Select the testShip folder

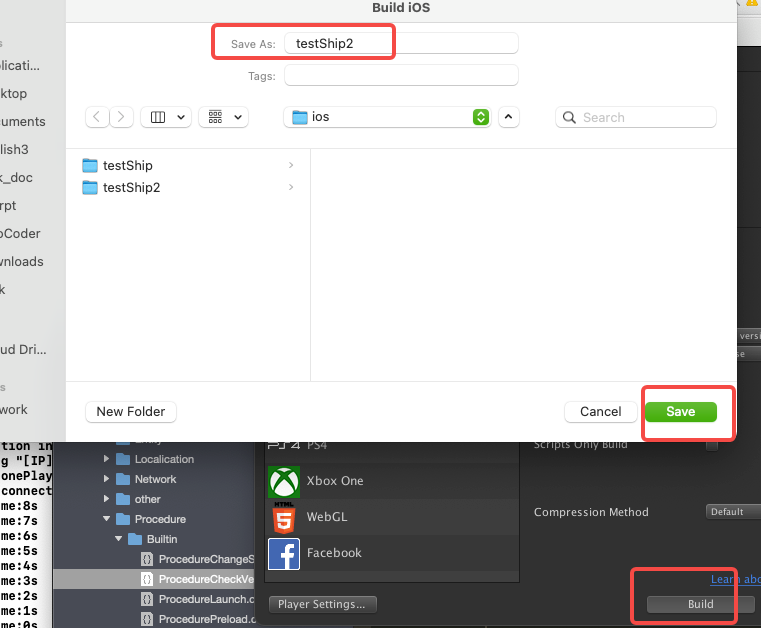pyautogui.click(x=188, y=165)
